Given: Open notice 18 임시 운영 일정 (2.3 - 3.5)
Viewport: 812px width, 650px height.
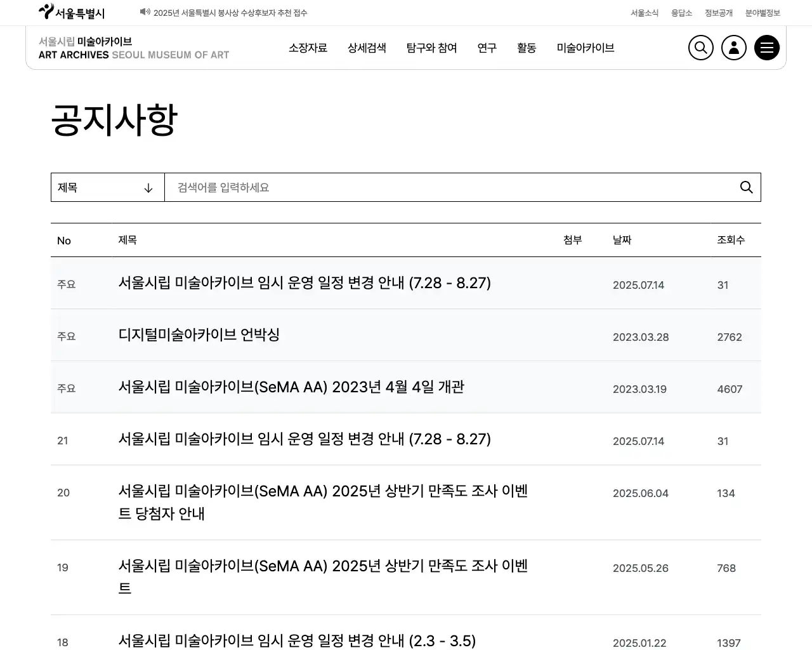Looking at the screenshot, I should (297, 641).
